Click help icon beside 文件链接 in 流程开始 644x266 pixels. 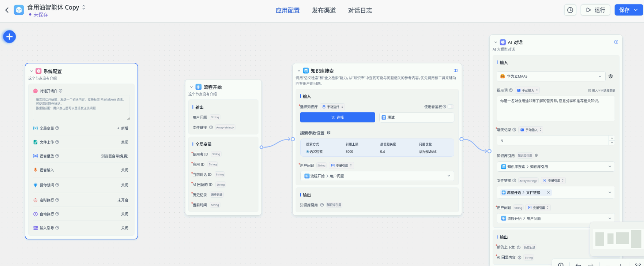point(211,127)
